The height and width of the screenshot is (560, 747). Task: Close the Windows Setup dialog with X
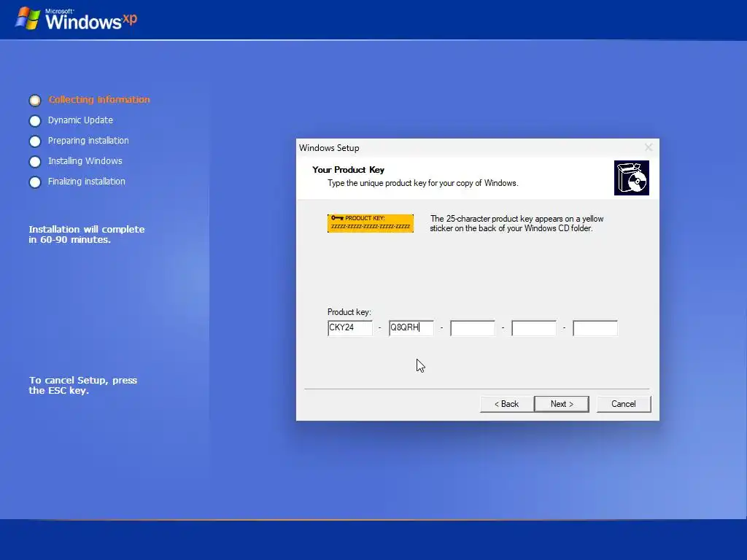coord(649,147)
